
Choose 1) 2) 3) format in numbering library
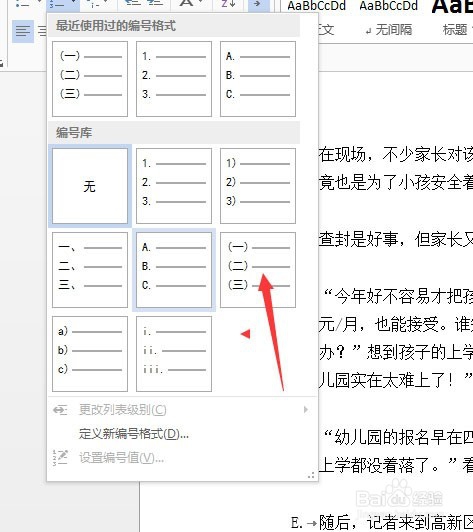[x=258, y=186]
